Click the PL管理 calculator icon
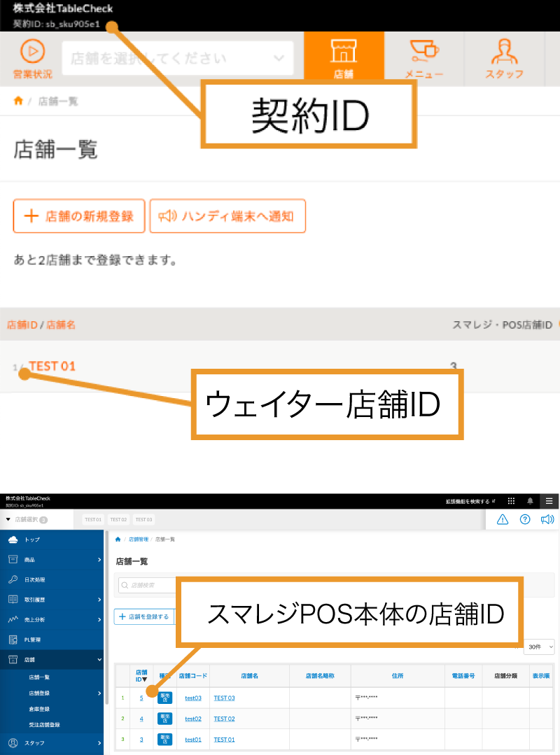Viewport: 560px width, 755px height. coord(13,640)
